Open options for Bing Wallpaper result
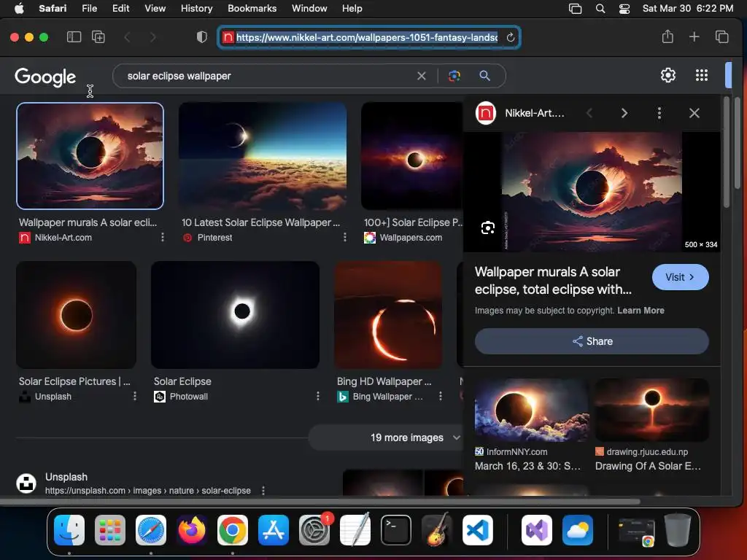 (440, 396)
